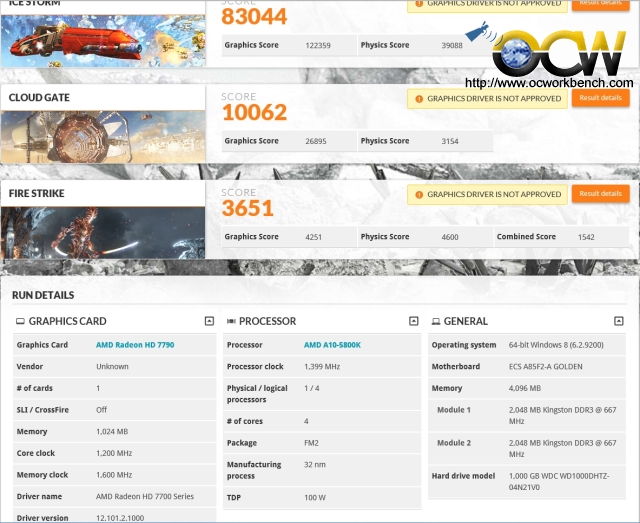Click the Ice Storm spaceship thumbnail

(x=103, y=41)
